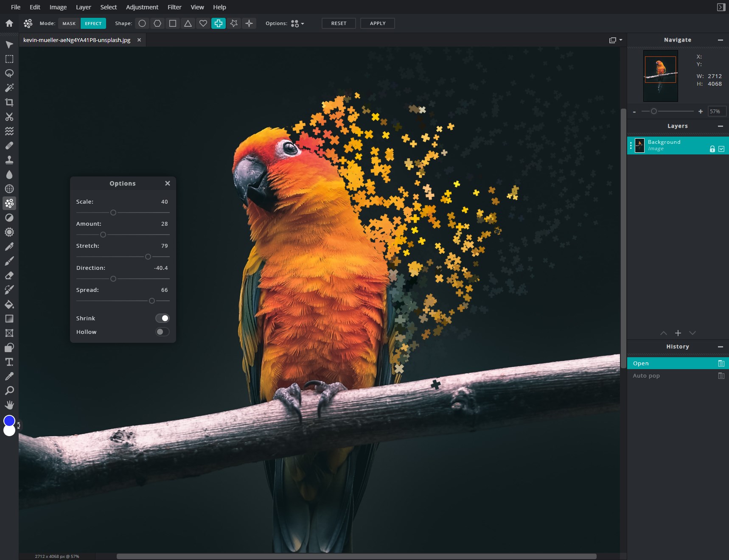Click the APPLY button
Viewport: 729px width, 560px height.
377,23
